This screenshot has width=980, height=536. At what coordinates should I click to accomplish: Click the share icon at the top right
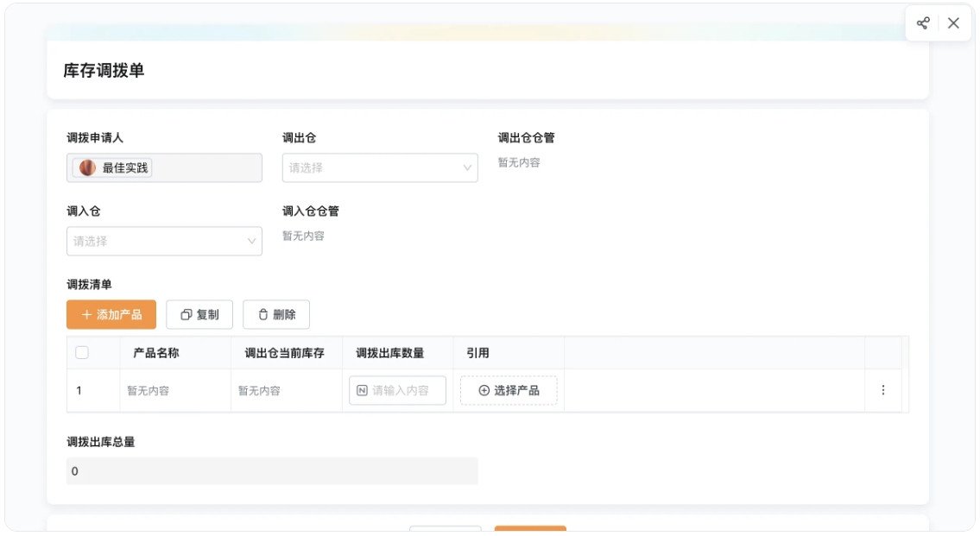923,23
